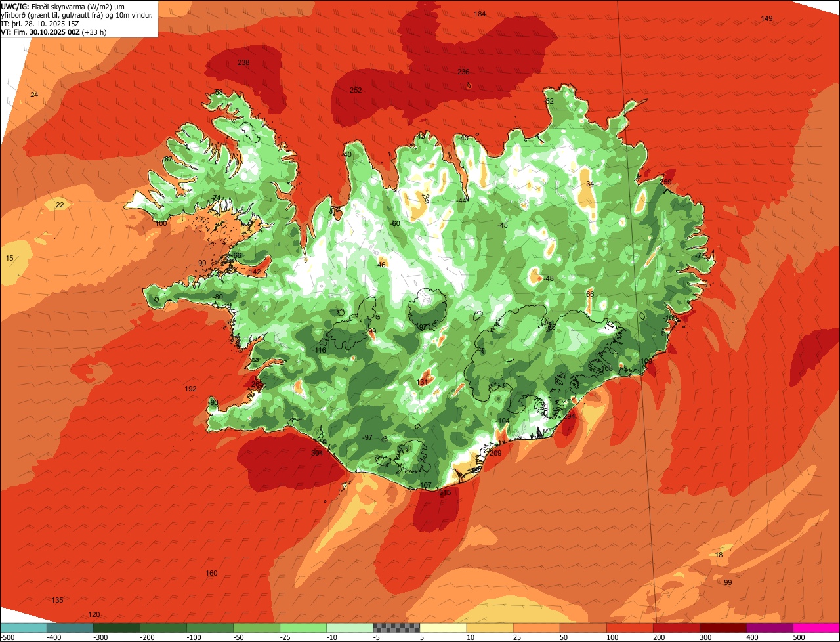Screen dimensions: 840x642
Task: Pick the pale yellow swatch between 5 and 10
Action: click(443, 628)
